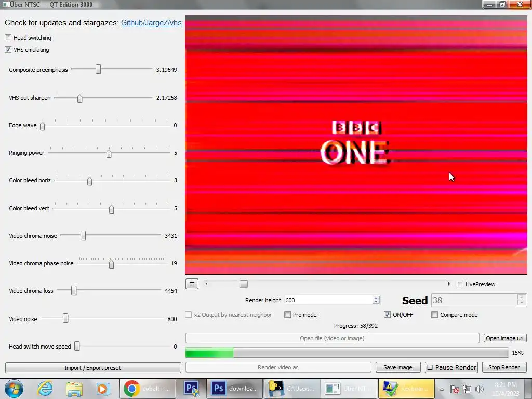Switch to the Keyboar... taskbar window

coord(406,389)
